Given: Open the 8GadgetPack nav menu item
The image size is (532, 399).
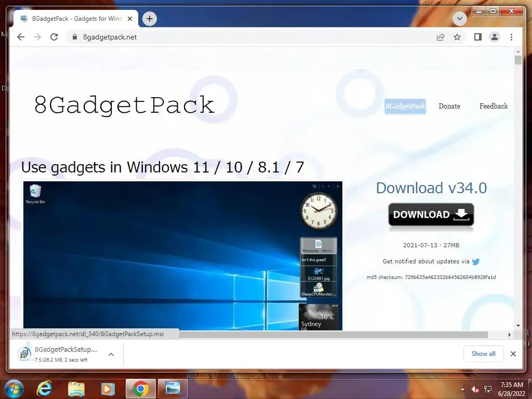Looking at the screenshot, I should (x=405, y=106).
